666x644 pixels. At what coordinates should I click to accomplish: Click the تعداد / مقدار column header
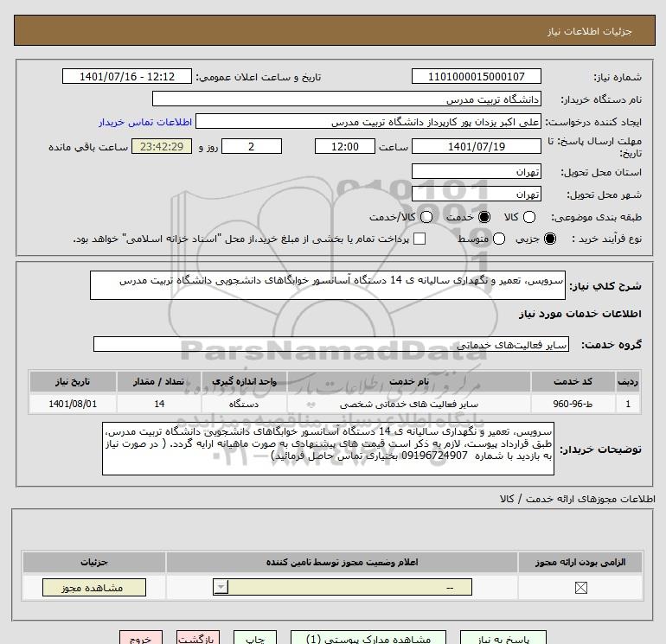tap(159, 381)
